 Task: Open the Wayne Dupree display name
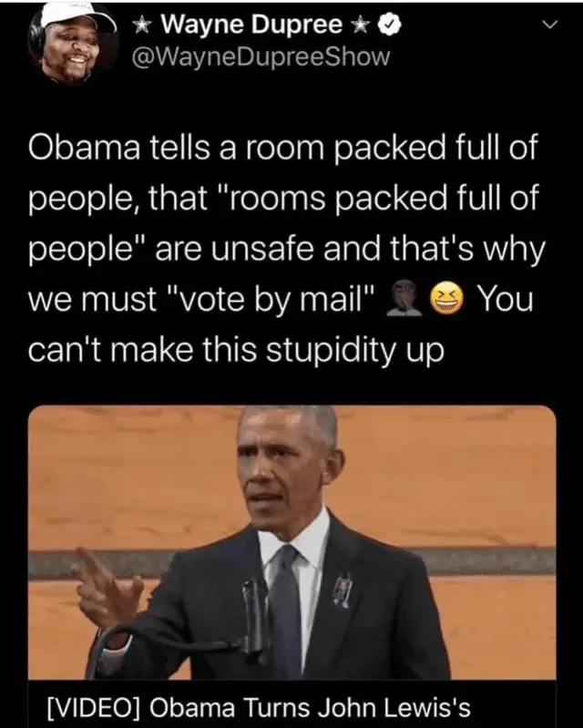251,25
